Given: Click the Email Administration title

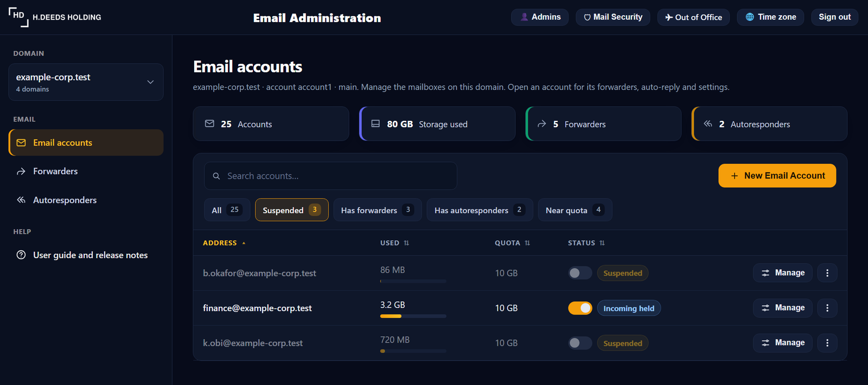Looking at the screenshot, I should (x=317, y=18).
